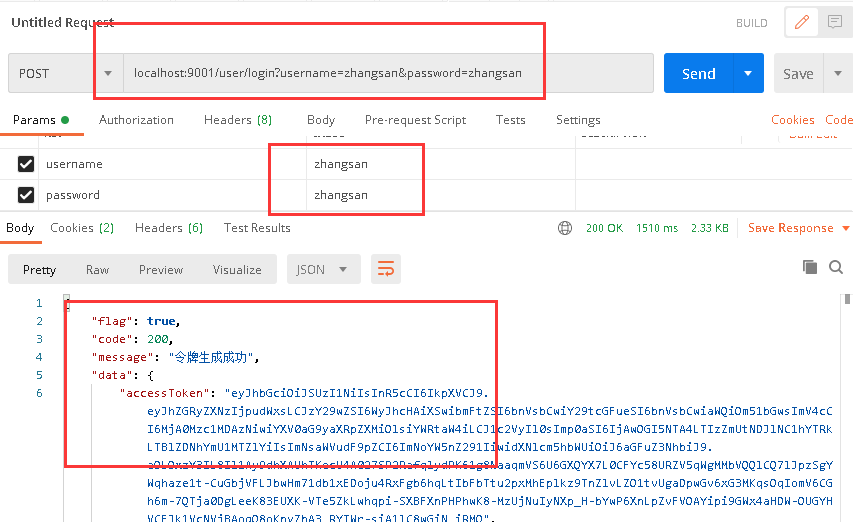Click the 2.33 KB response size
The width and height of the screenshot is (853, 522).
click(x=709, y=228)
